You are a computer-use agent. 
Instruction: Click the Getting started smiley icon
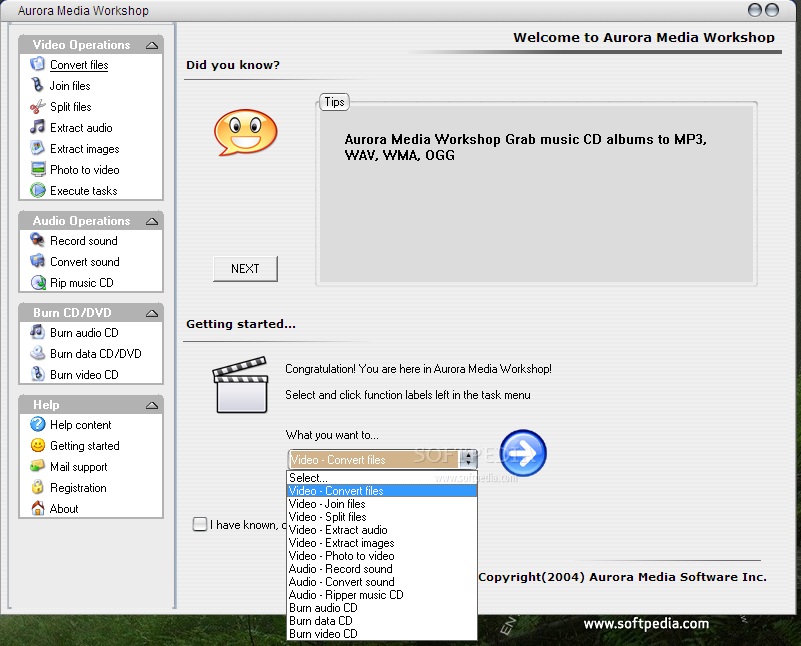coord(37,445)
